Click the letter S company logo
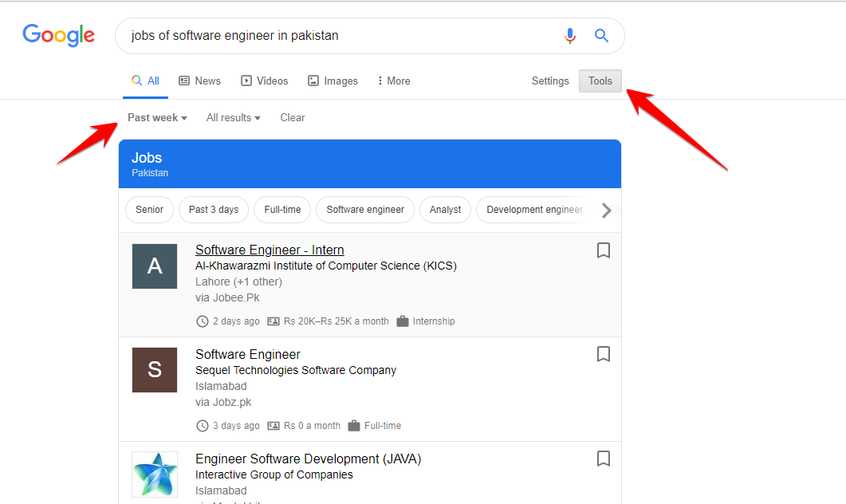 click(x=155, y=370)
